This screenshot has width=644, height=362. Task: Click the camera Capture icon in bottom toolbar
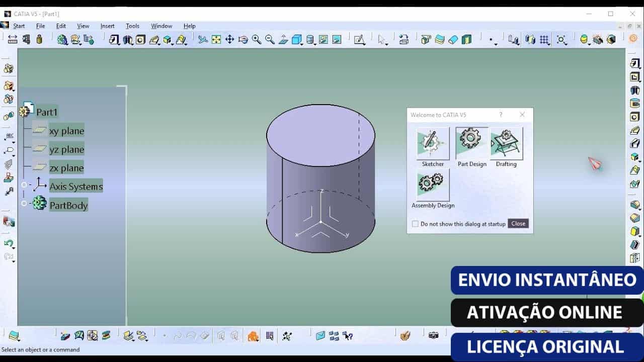(433, 335)
